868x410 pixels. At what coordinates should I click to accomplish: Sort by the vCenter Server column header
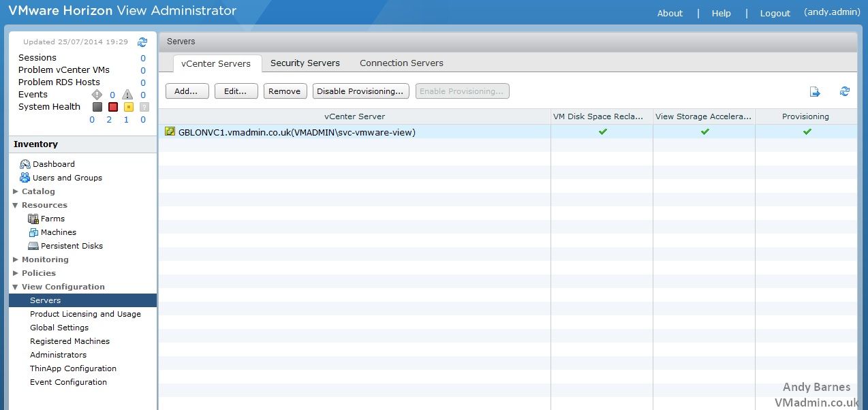[354, 116]
